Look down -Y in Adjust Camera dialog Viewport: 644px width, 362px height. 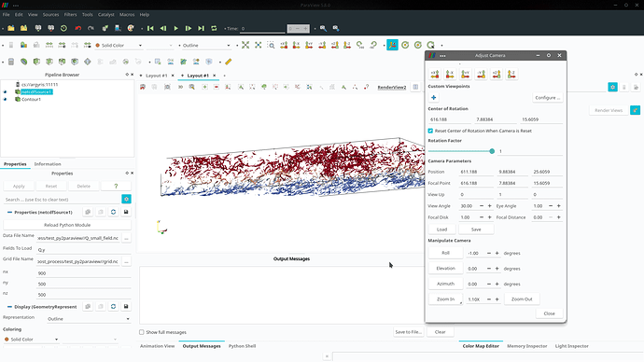pos(481,74)
